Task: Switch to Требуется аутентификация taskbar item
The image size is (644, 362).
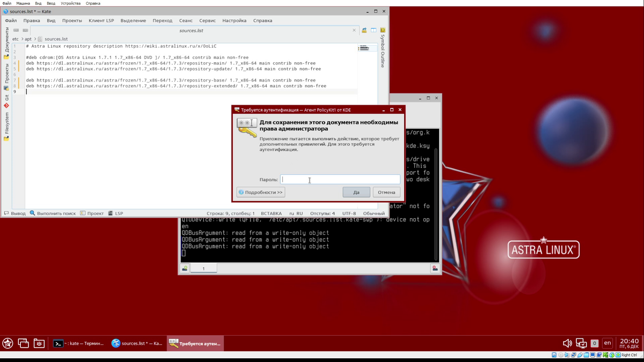Action: (194, 343)
